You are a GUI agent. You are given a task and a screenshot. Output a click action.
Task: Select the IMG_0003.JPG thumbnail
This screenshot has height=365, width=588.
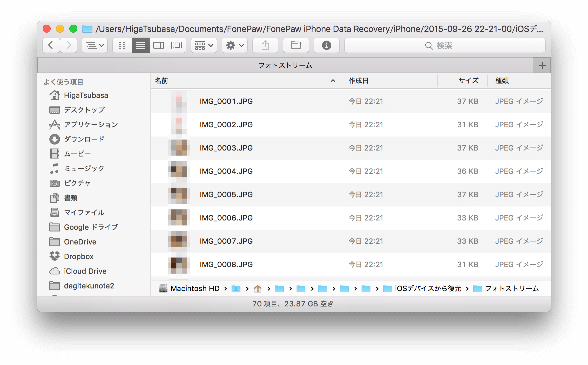[x=179, y=148]
